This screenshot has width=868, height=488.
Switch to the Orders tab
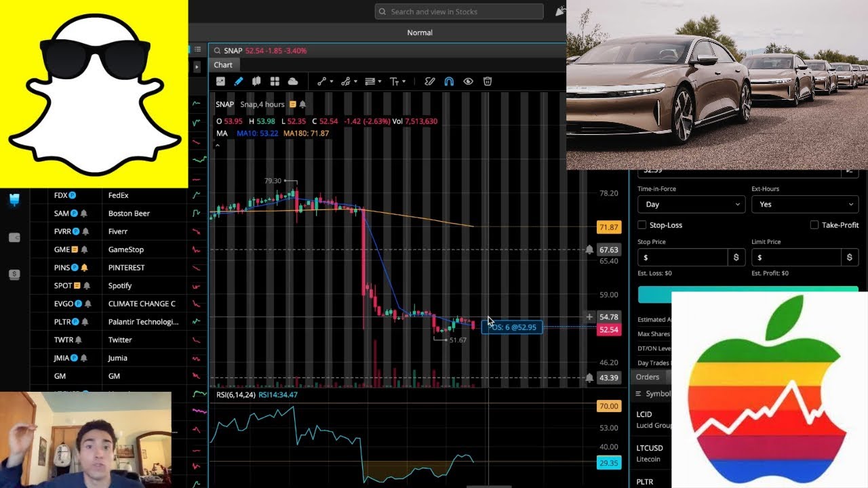[648, 377]
